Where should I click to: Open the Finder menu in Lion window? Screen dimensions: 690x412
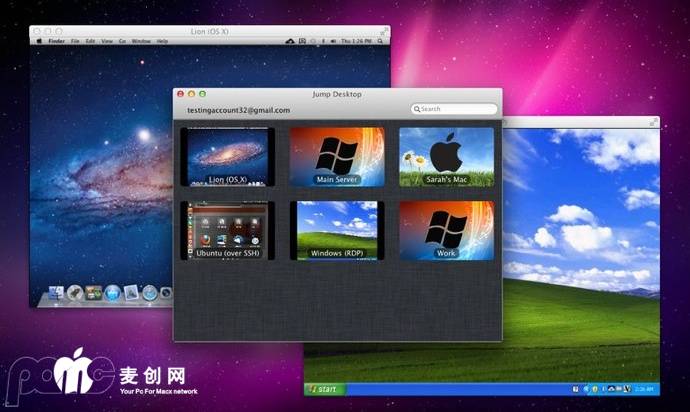pos(56,41)
